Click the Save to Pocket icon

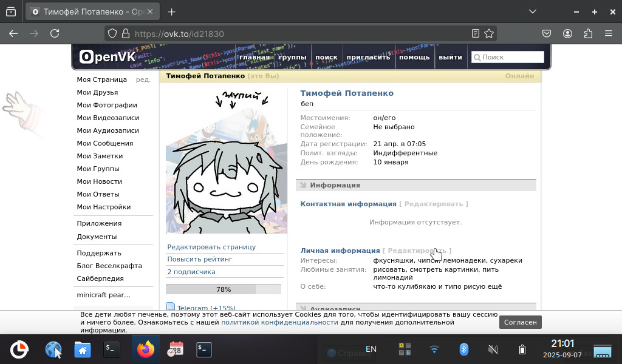coord(547,34)
